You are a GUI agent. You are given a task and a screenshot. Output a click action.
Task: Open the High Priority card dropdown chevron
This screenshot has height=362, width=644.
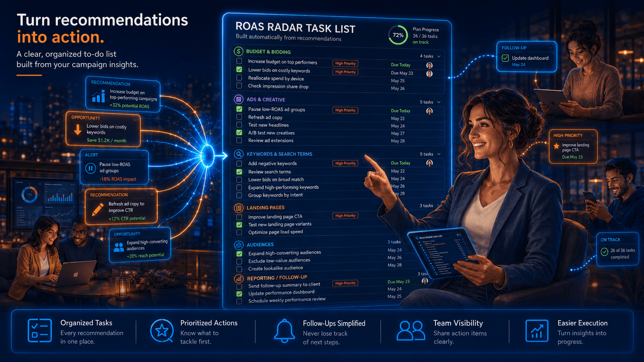point(592,135)
